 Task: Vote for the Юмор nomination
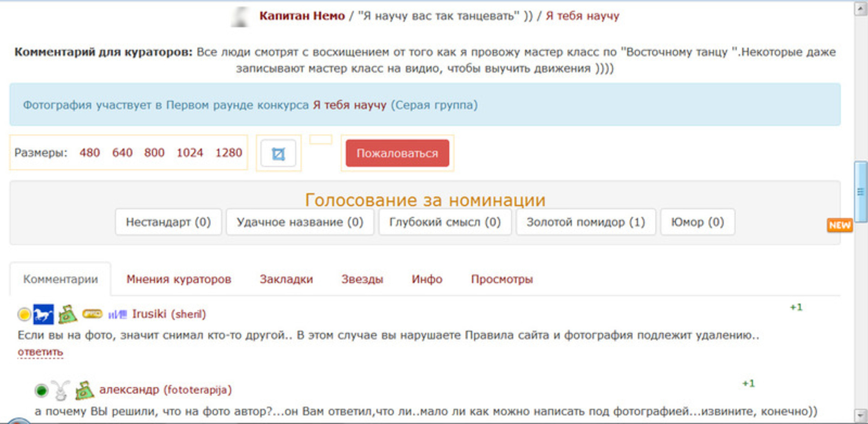tap(697, 222)
